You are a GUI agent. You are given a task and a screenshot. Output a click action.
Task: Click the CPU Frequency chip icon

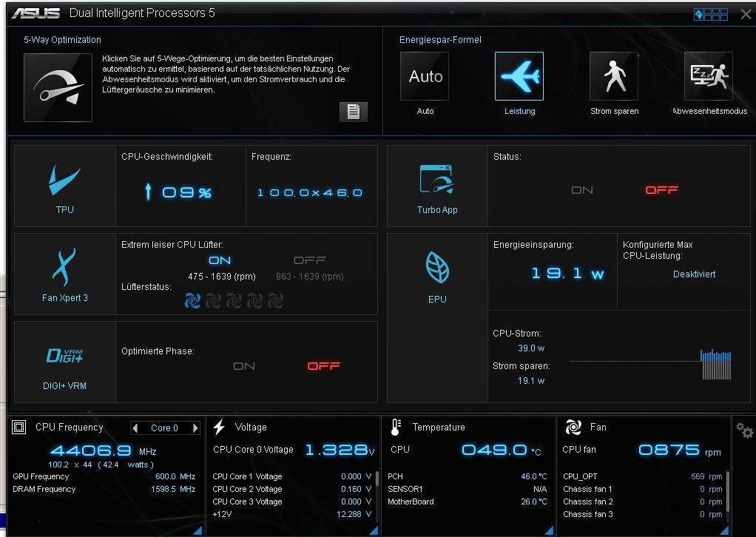(x=18, y=427)
